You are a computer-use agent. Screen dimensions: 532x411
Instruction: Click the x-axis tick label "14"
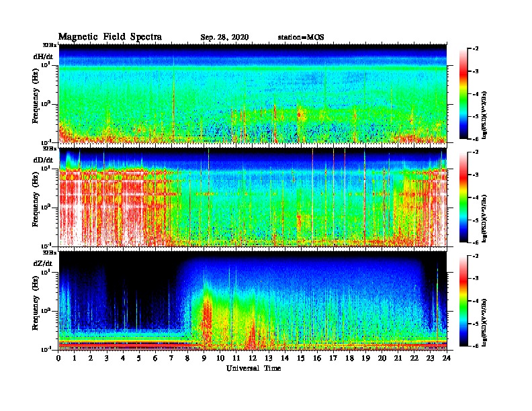coord(285,359)
